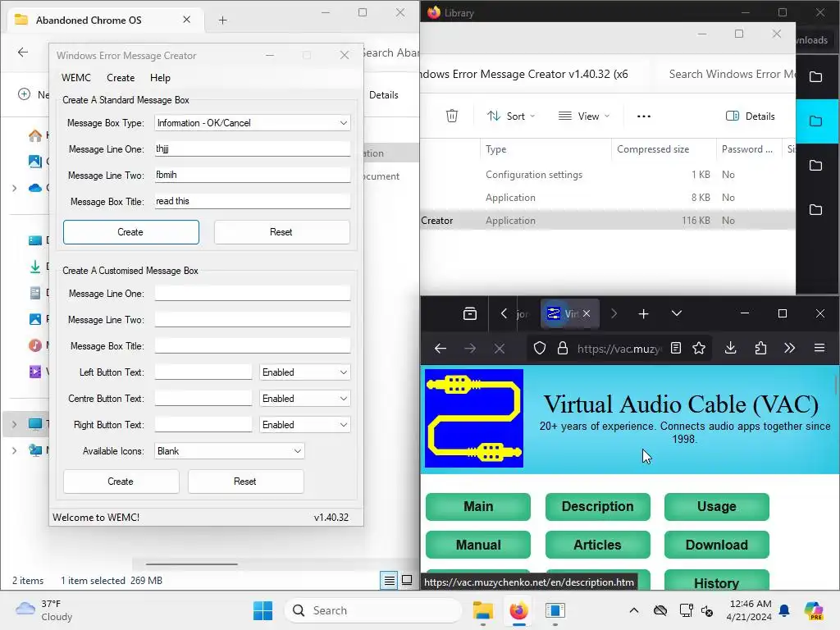This screenshot has width=840, height=630.
Task: Expand the Message Box Type dropdown
Action: [x=253, y=123]
